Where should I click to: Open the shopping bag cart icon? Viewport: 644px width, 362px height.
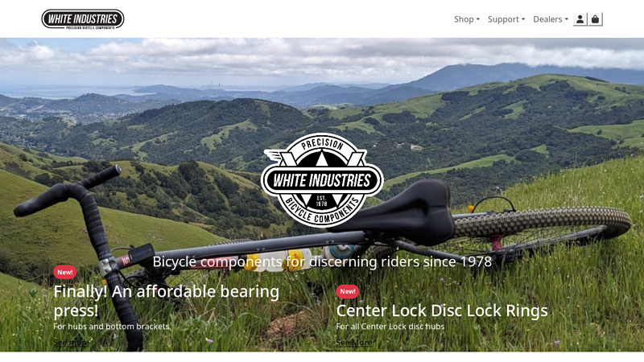point(595,19)
